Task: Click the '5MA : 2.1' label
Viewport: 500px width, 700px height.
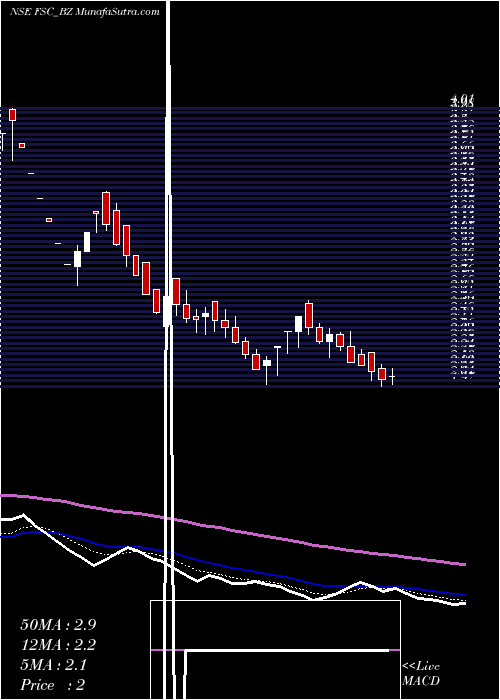Action: [54, 665]
